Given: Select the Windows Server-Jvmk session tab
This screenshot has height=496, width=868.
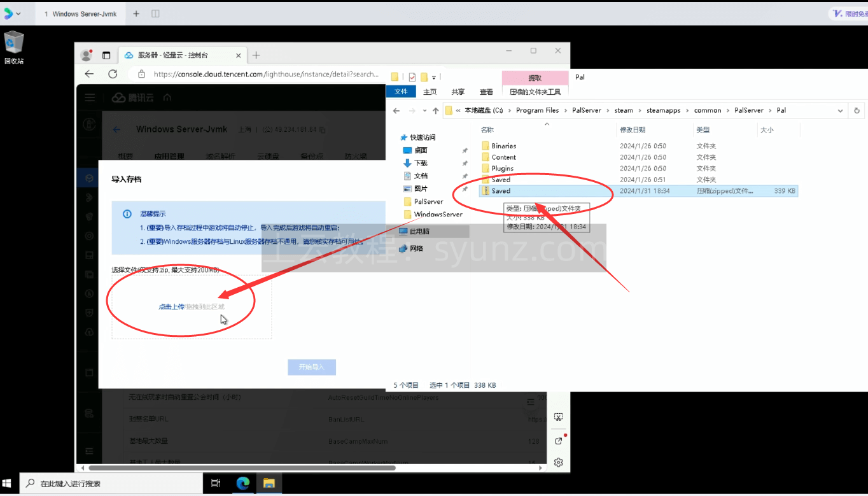Looking at the screenshot, I should (80, 13).
